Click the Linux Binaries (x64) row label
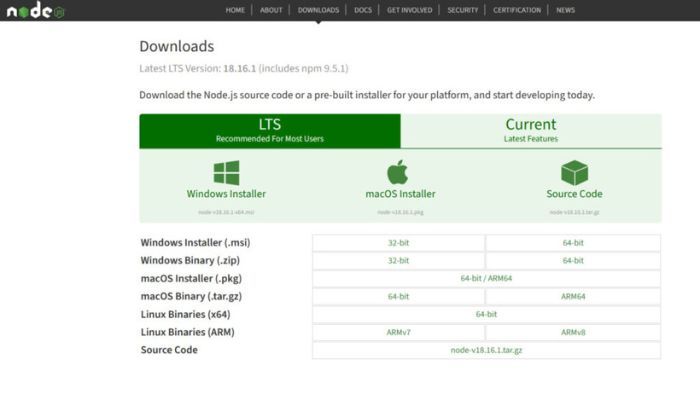This screenshot has height=400, width=700. tap(185, 314)
